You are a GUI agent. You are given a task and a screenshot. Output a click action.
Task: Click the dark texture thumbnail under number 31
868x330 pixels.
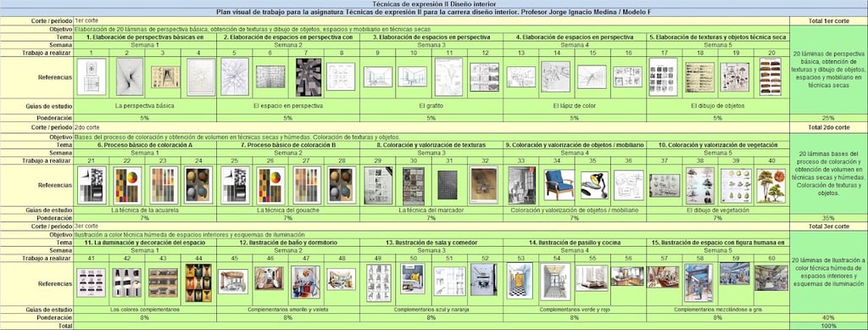[x=448, y=186]
